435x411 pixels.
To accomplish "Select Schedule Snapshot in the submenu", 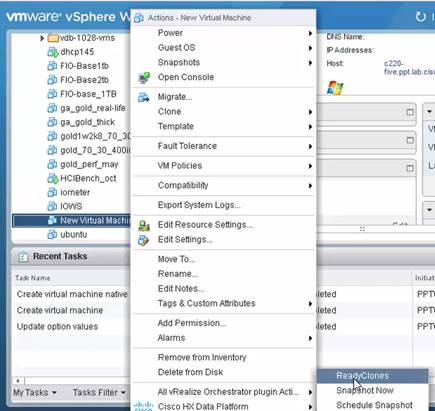I will pos(372,405).
